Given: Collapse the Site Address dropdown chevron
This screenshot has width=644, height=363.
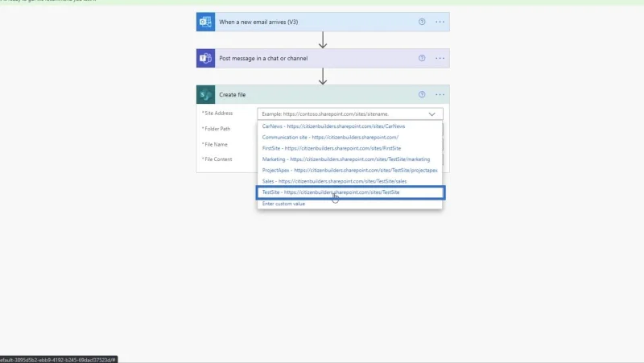Looking at the screenshot, I should [x=431, y=114].
